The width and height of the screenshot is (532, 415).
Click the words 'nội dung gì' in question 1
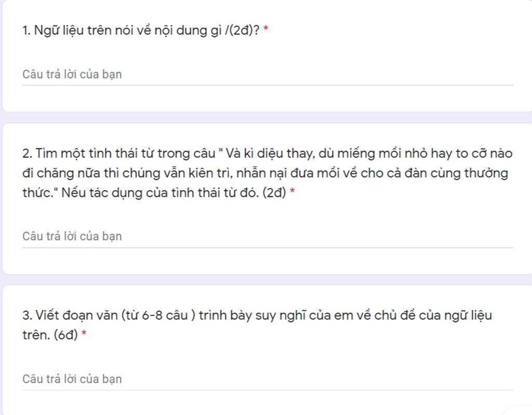coord(188,31)
